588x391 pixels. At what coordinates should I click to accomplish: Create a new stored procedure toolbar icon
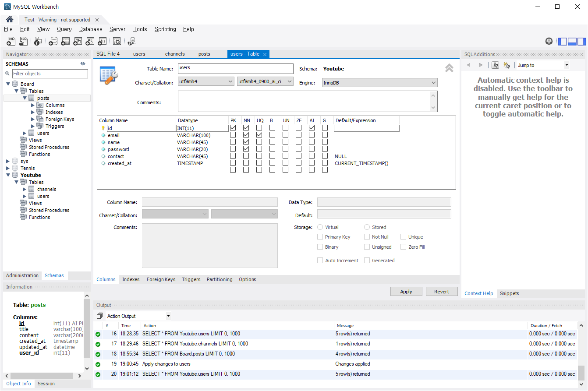(x=90, y=41)
